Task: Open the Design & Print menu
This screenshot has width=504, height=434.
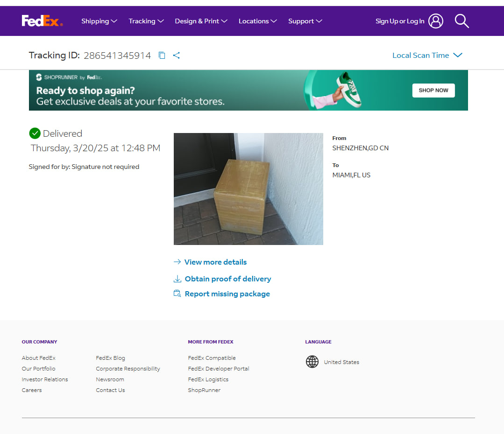Action: point(201,21)
